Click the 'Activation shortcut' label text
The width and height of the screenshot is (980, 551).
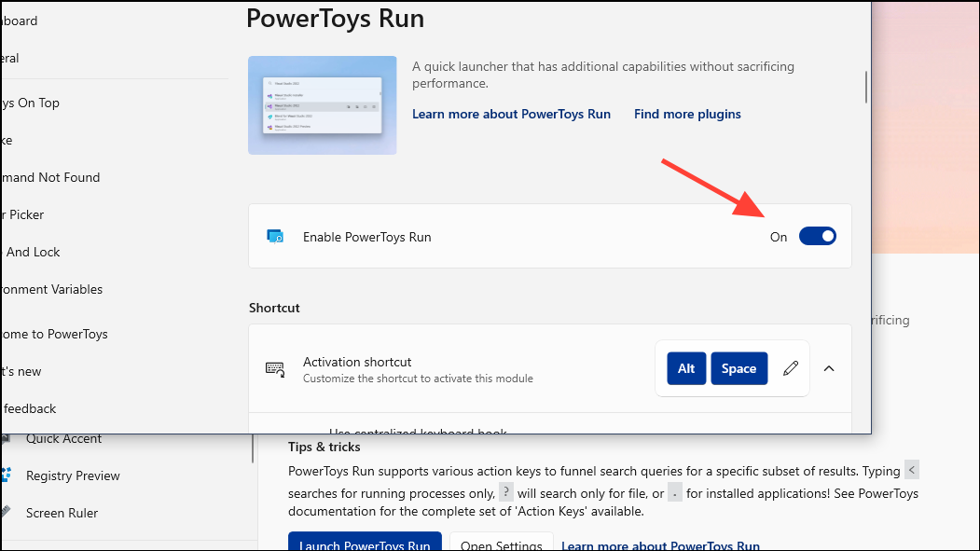click(357, 362)
